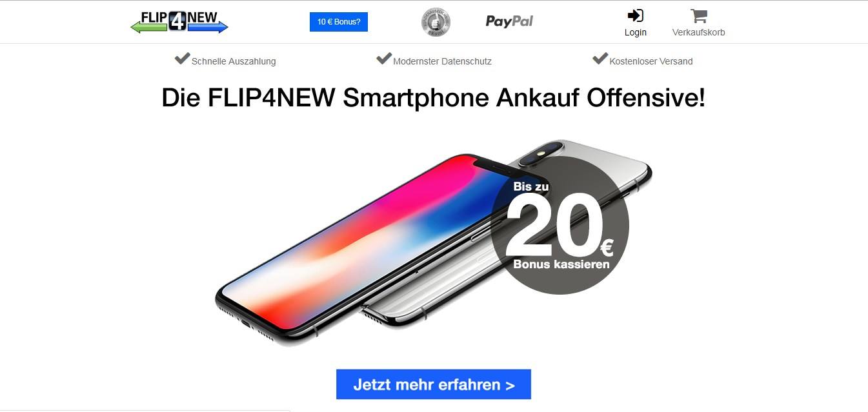
Task: Open the Login arrow icon
Action: [x=636, y=15]
